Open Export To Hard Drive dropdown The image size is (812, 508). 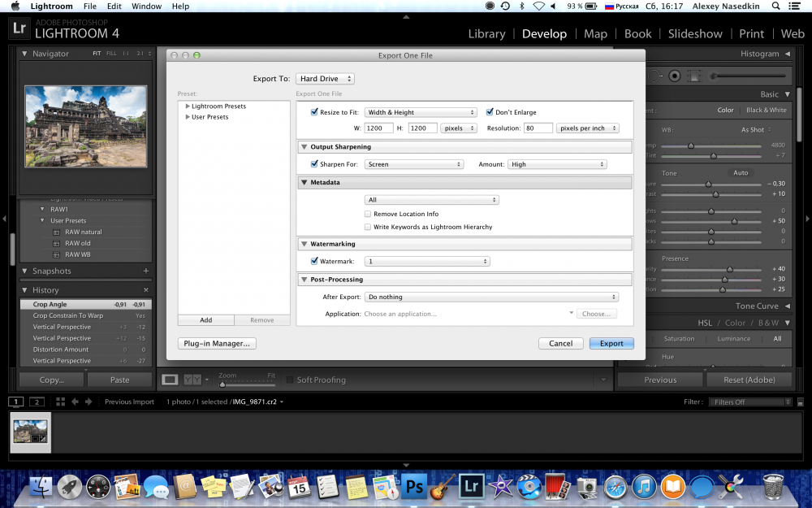(x=326, y=79)
